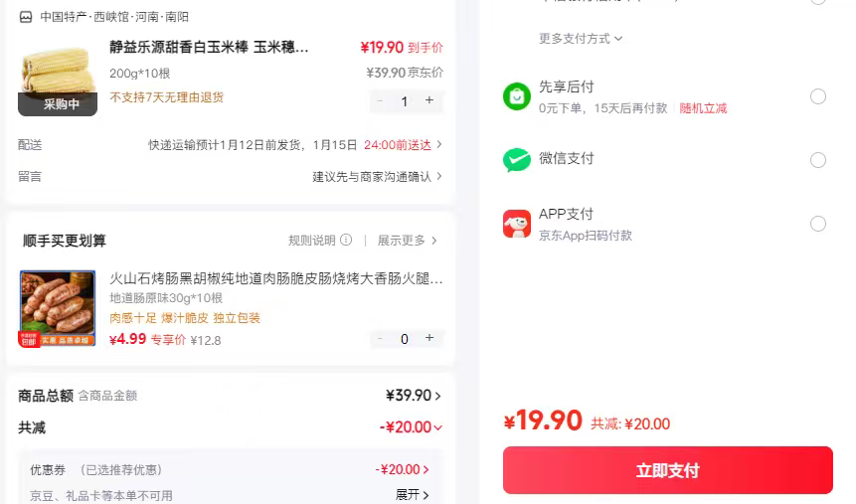Decrease corn quantity with minus button

[380, 100]
